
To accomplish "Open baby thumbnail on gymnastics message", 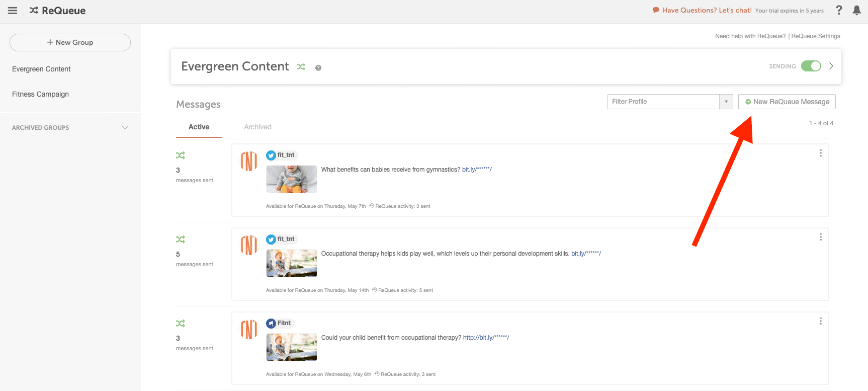I will [292, 179].
